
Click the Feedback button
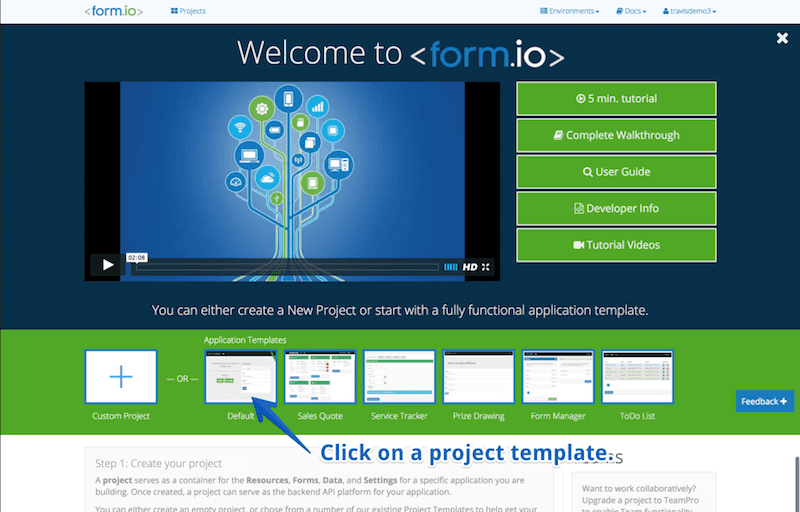(764, 401)
